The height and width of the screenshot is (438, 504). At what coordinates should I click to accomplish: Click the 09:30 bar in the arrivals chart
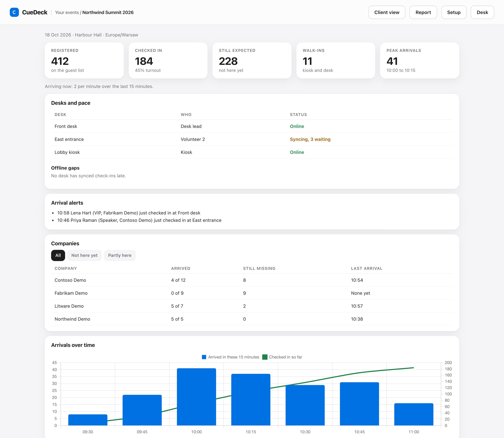(88, 420)
